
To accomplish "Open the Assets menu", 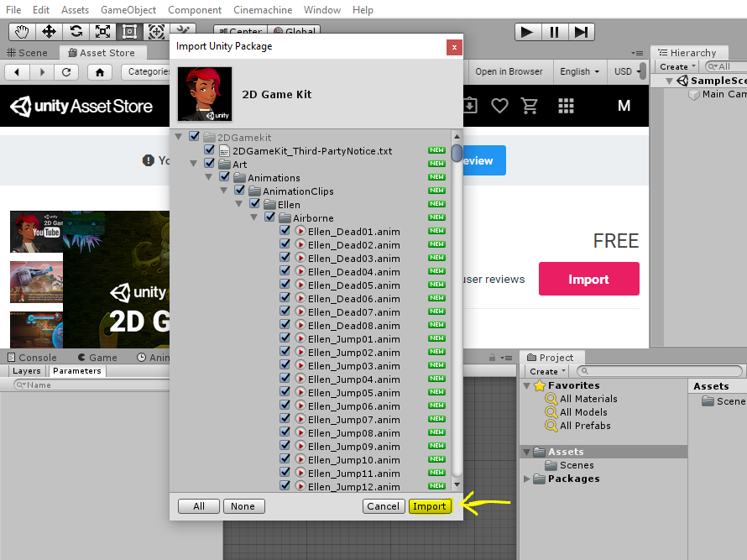I will click(x=75, y=9).
